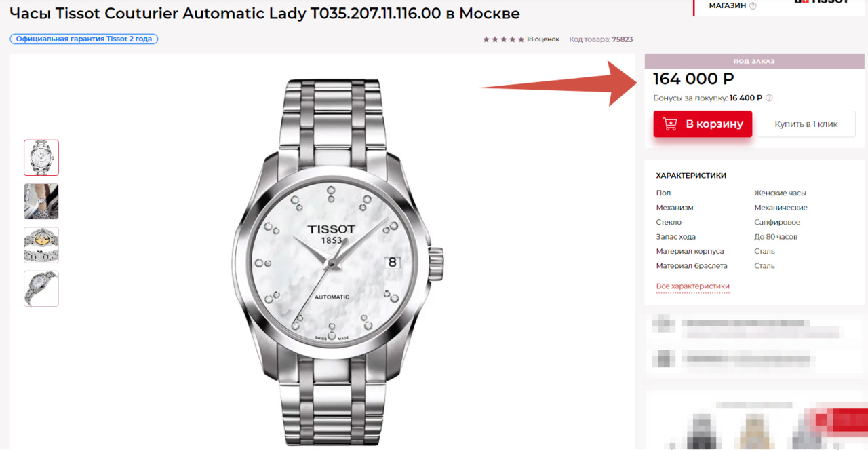Select the angled side-view watch thumbnail
The width and height of the screenshot is (868, 450).
41,288
